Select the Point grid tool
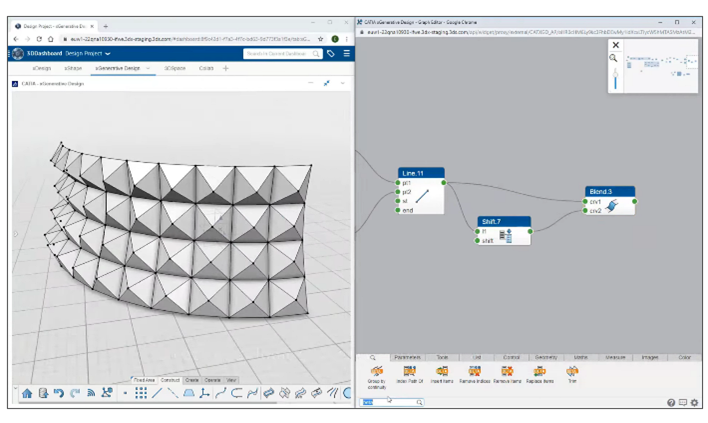708x423 pixels. pos(141,393)
